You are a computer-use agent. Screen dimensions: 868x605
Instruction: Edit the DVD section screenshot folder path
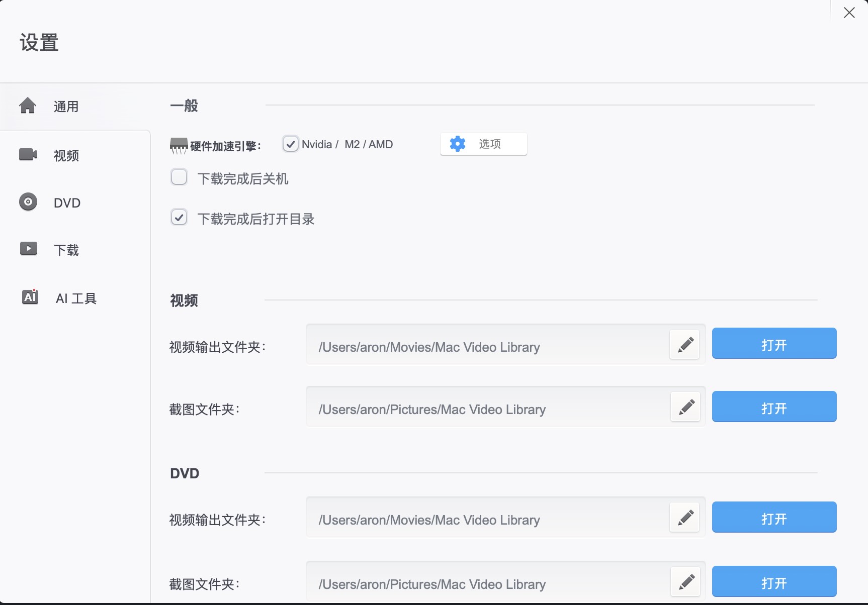click(x=685, y=582)
